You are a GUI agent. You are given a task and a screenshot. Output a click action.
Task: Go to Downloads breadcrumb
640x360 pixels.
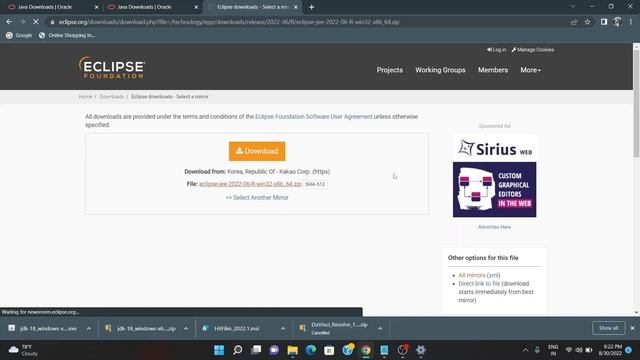(111, 97)
